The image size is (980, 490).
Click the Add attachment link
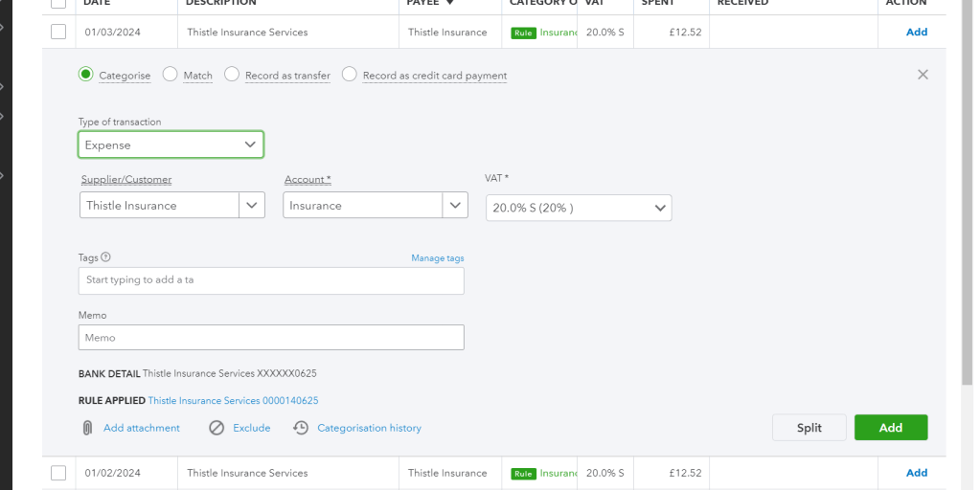pos(141,428)
